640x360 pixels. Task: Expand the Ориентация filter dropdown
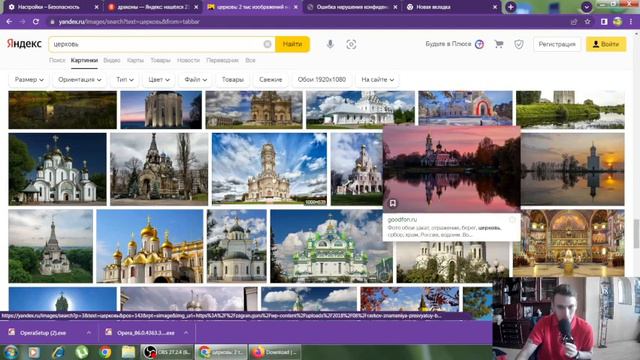[80, 80]
